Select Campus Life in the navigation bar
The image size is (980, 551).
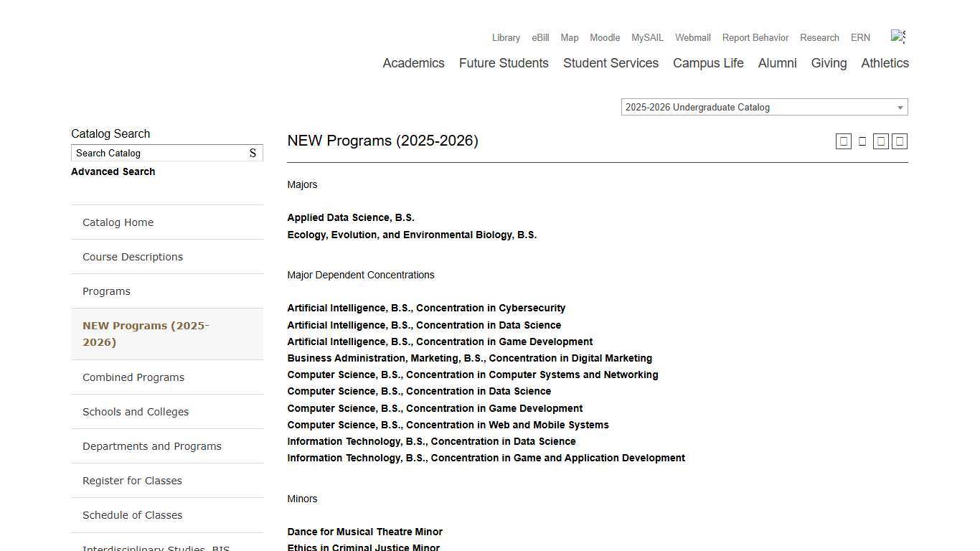tap(708, 63)
